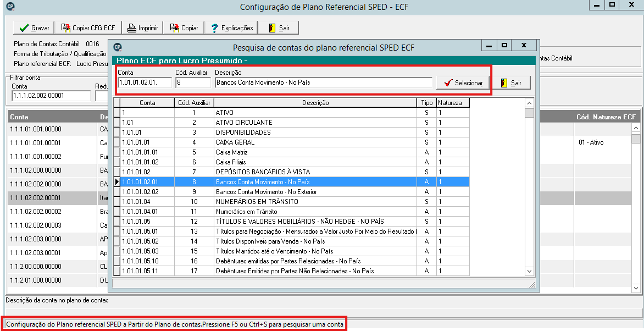Focus the Cód. Auxiliar input field
This screenshot has height=331, width=644.
click(193, 82)
